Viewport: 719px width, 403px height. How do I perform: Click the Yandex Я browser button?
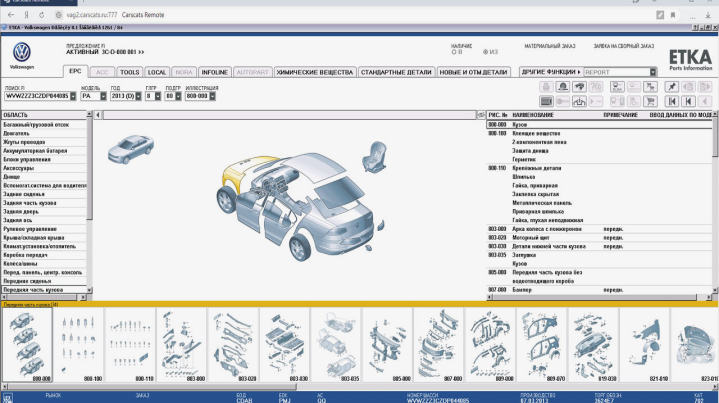[x=26, y=15]
